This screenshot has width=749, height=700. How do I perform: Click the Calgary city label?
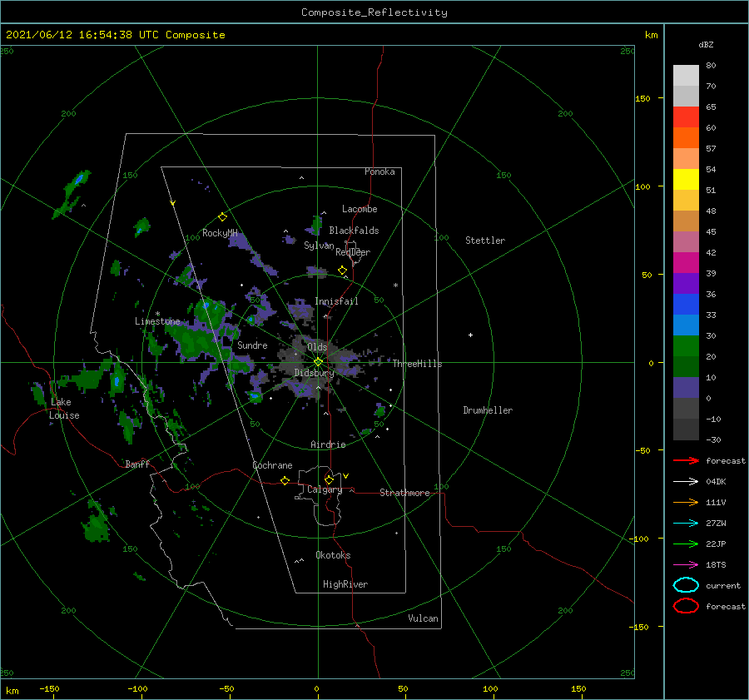(x=325, y=489)
